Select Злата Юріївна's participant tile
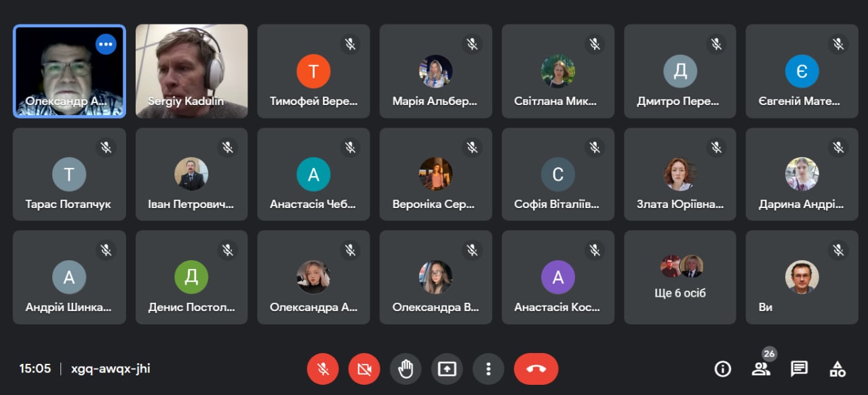The image size is (868, 395). (x=680, y=174)
